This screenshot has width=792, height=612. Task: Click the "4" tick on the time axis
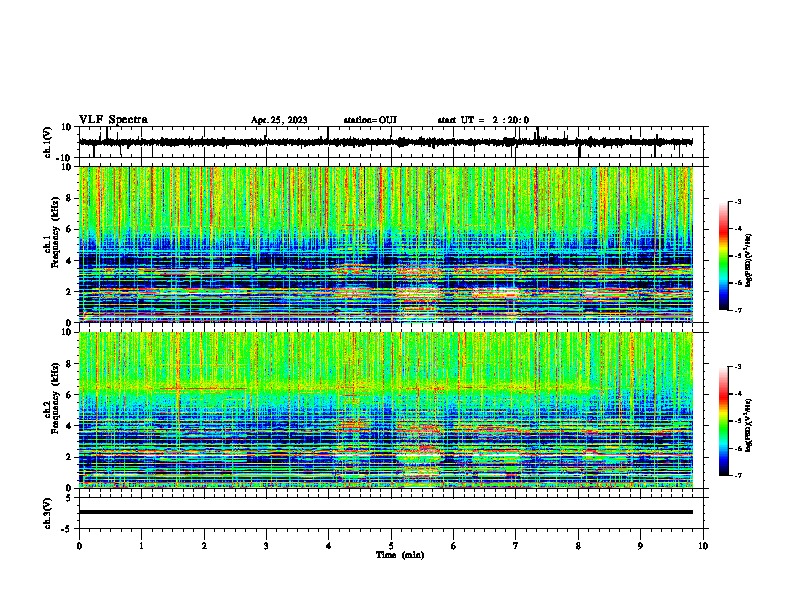(329, 546)
